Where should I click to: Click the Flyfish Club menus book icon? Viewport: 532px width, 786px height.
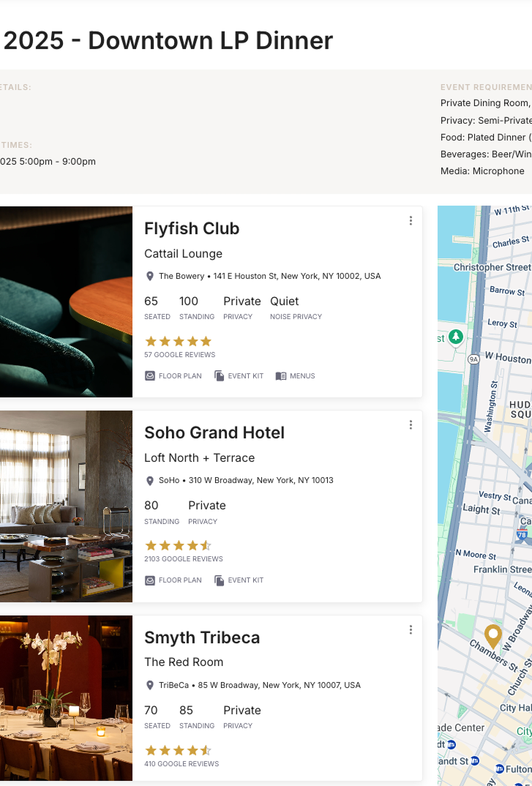click(281, 376)
